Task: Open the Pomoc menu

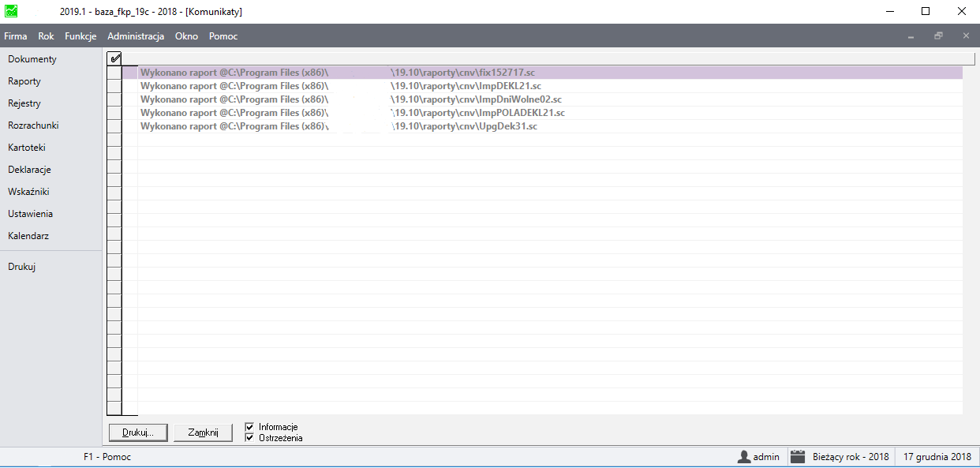Action: [x=223, y=36]
